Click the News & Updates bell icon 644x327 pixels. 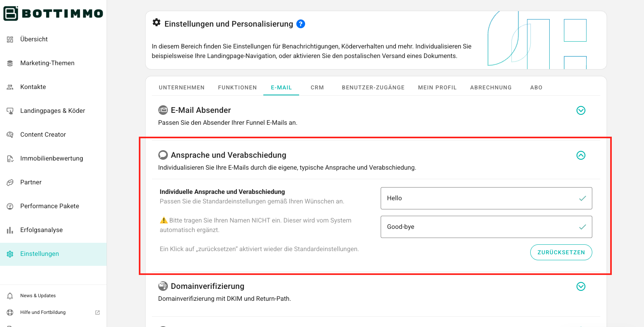pos(10,296)
